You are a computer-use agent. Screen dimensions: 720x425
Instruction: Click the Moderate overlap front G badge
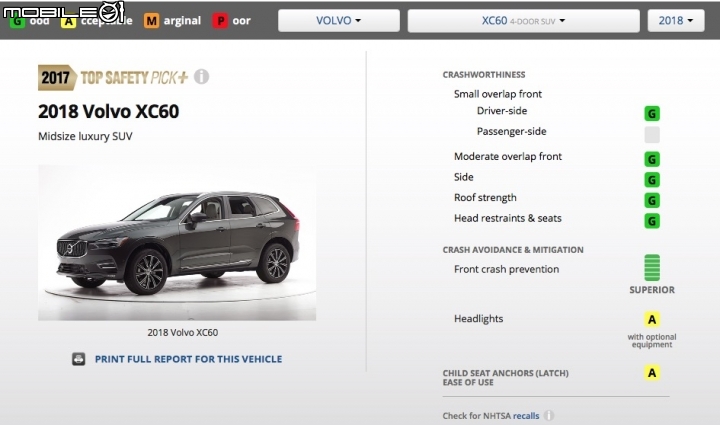(652, 159)
